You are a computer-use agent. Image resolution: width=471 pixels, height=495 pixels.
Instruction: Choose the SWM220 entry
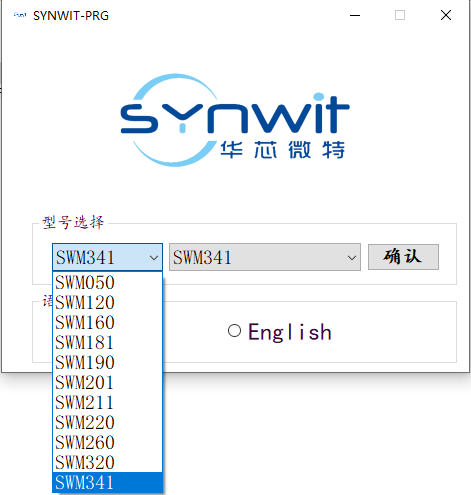107,422
